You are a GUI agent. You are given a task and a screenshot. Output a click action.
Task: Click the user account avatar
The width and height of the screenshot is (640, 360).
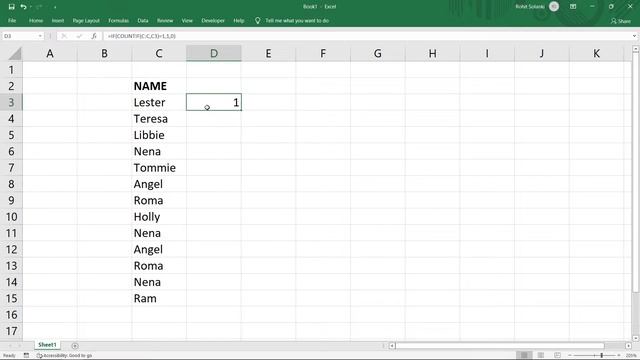coord(554,7)
